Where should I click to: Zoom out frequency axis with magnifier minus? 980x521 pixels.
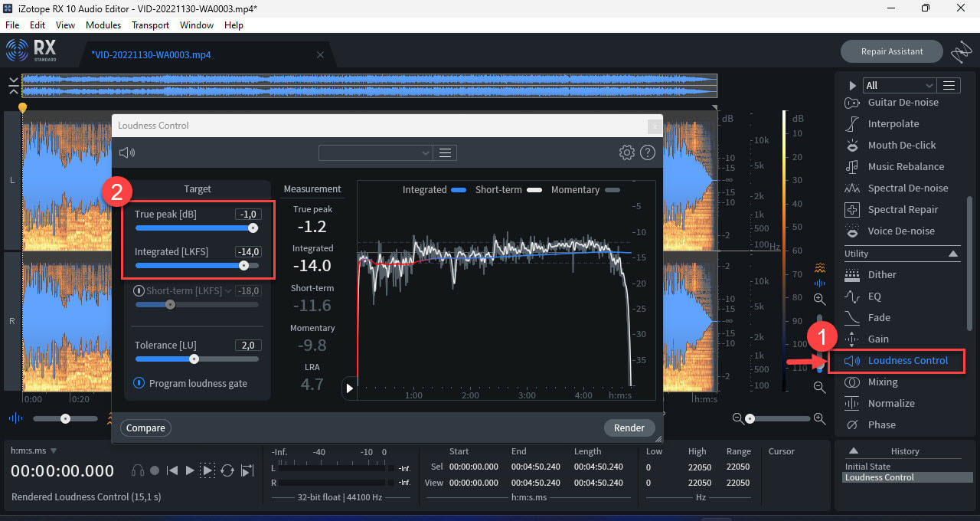pos(819,388)
